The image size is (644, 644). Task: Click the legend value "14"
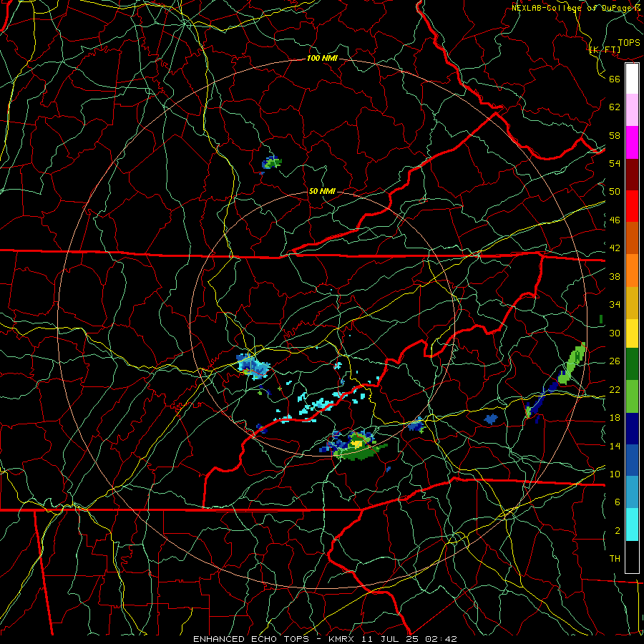click(615, 446)
